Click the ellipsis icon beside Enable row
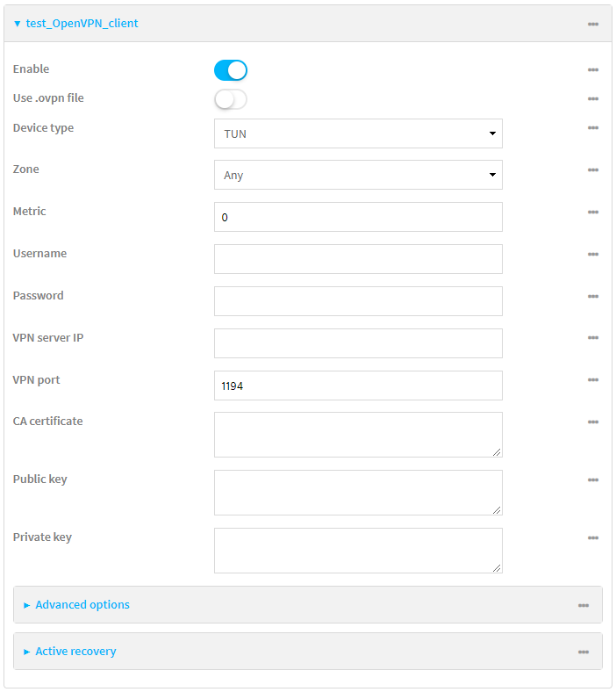 click(x=593, y=69)
